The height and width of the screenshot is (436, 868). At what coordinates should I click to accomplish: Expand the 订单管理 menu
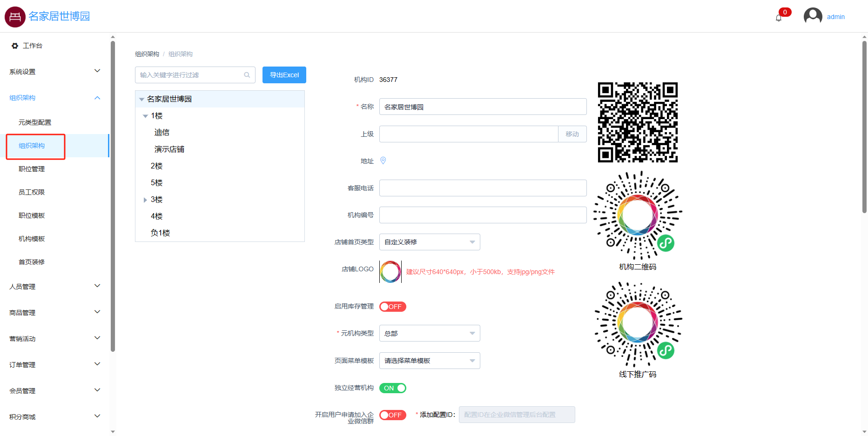(x=55, y=365)
